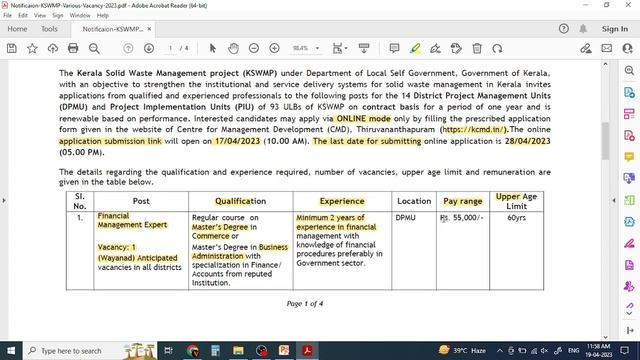Open the Help menu

(x=103, y=16)
